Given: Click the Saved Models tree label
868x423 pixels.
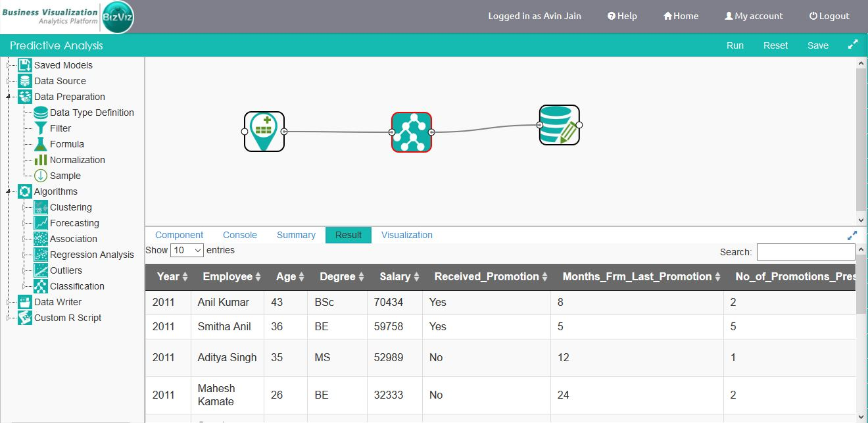Looking at the screenshot, I should 63,65.
